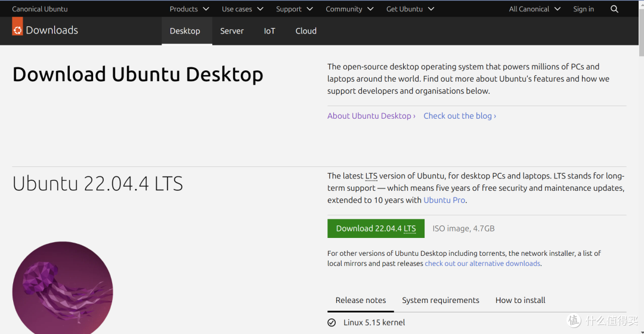
Task: Click the Sign in link
Action: click(x=583, y=9)
